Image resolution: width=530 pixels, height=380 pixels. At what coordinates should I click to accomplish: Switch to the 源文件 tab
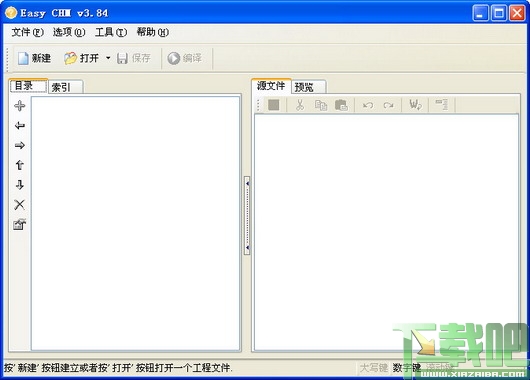tap(271, 86)
